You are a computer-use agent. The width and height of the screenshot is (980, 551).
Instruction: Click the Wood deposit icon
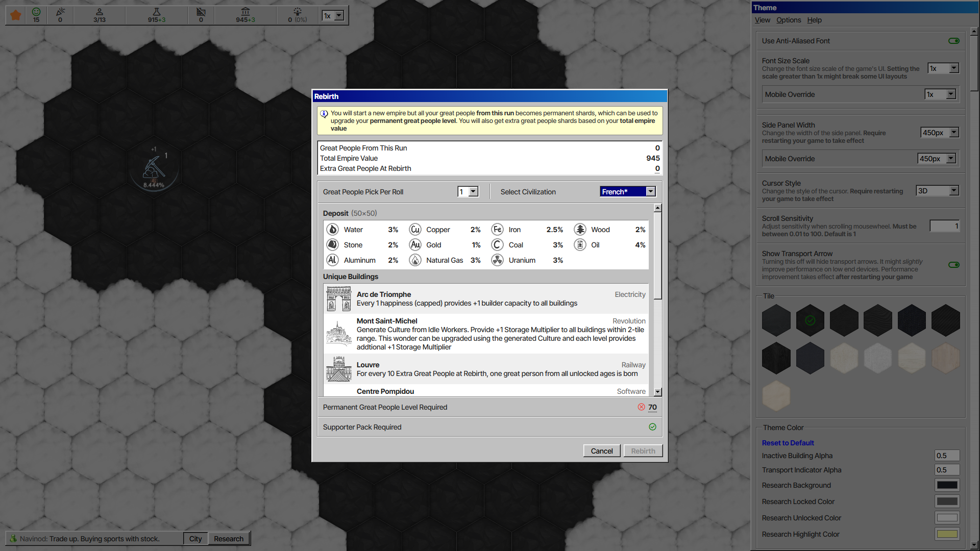tap(580, 230)
